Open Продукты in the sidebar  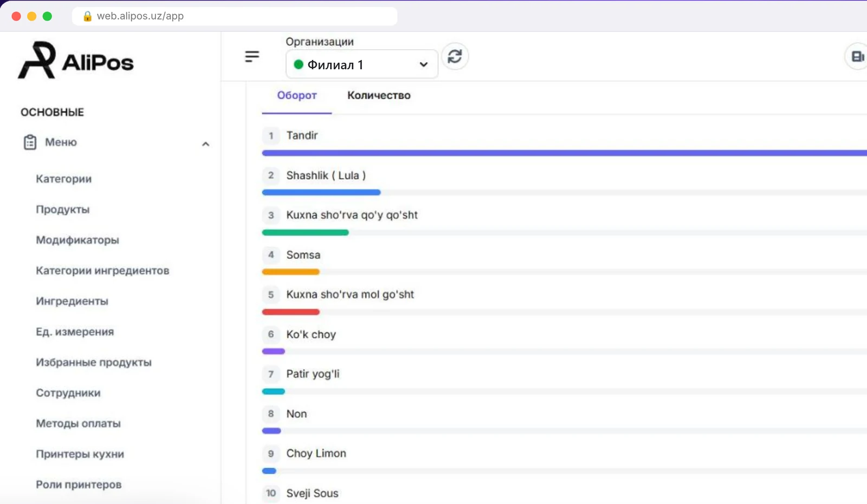point(63,210)
